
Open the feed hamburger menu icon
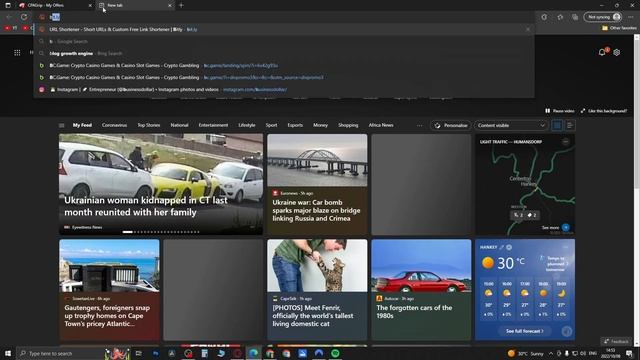point(62,125)
